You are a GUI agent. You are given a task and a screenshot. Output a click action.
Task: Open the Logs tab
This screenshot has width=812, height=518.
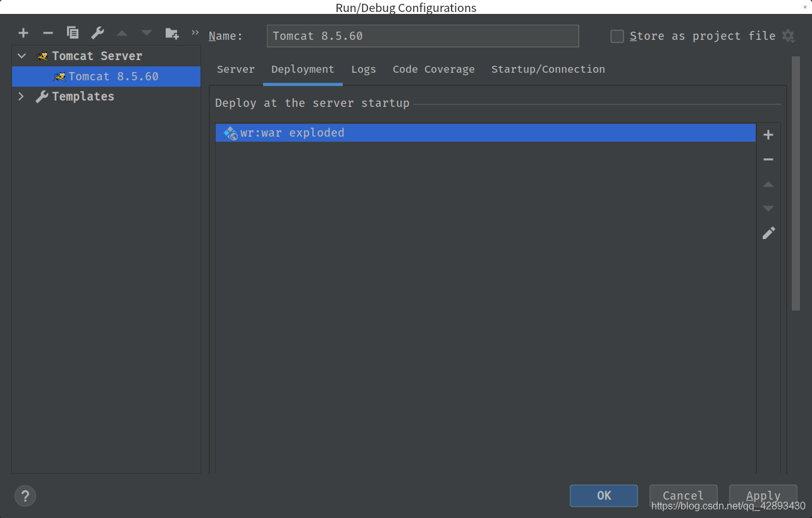point(364,70)
